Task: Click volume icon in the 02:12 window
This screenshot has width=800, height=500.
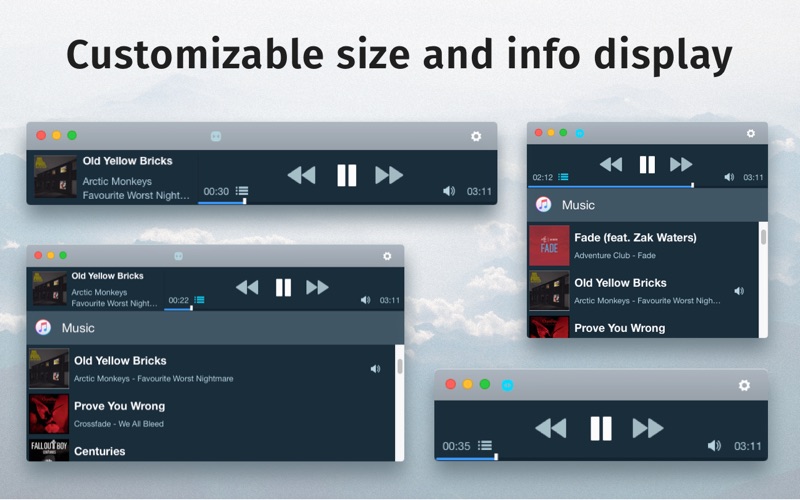Action: [729, 177]
